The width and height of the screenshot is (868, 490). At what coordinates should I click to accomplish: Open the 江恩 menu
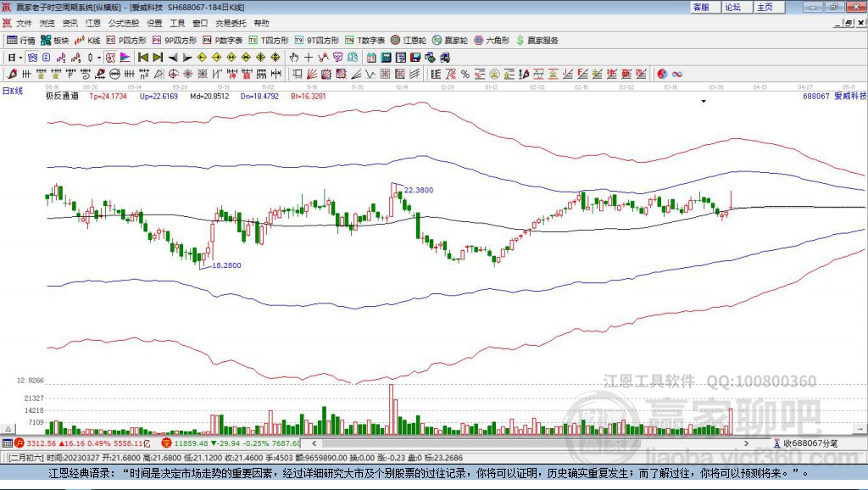click(x=93, y=23)
